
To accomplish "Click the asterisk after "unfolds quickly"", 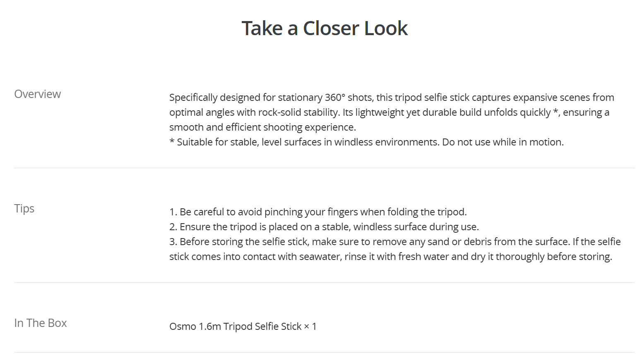I will (x=556, y=111).
